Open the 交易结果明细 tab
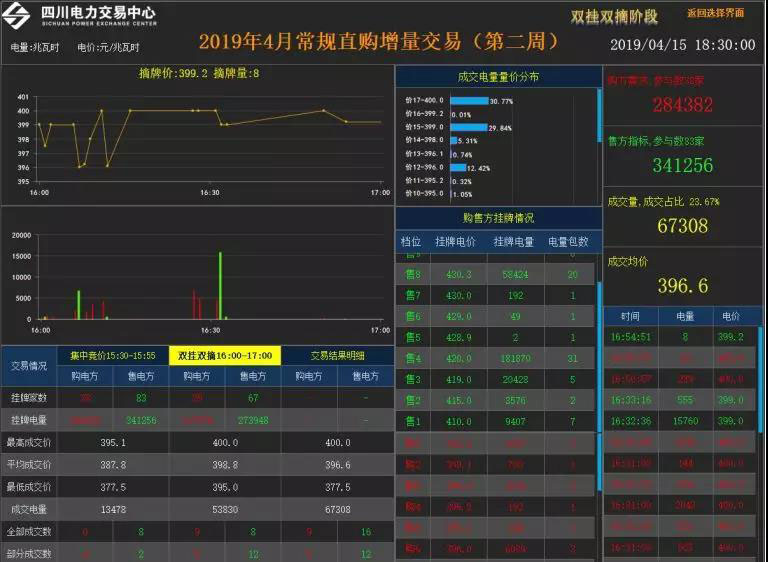The width and height of the screenshot is (768, 562). coord(337,355)
